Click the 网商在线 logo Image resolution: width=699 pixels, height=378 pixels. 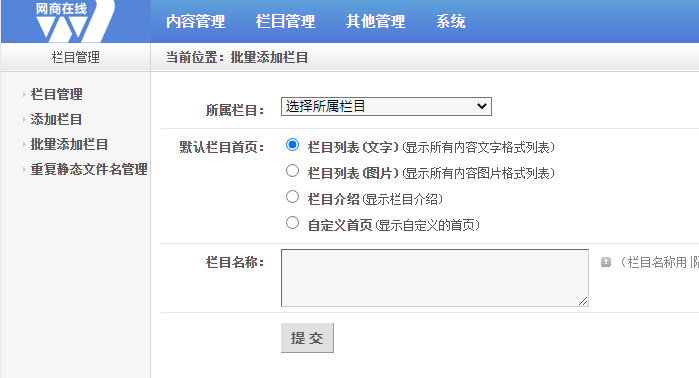(68, 21)
